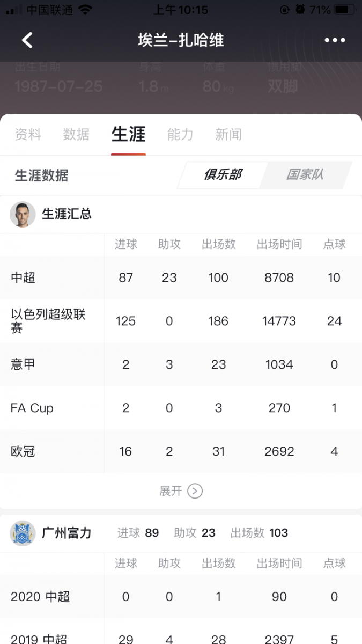Go to the 新闻 tab
Image resolution: width=362 pixels, height=644 pixels.
(228, 135)
